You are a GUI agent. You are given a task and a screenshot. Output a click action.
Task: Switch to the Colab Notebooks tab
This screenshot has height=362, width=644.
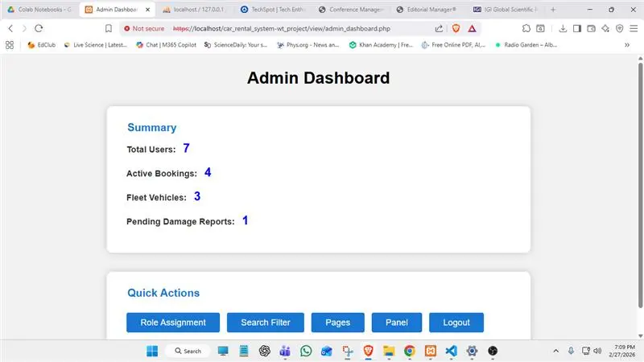click(x=40, y=10)
